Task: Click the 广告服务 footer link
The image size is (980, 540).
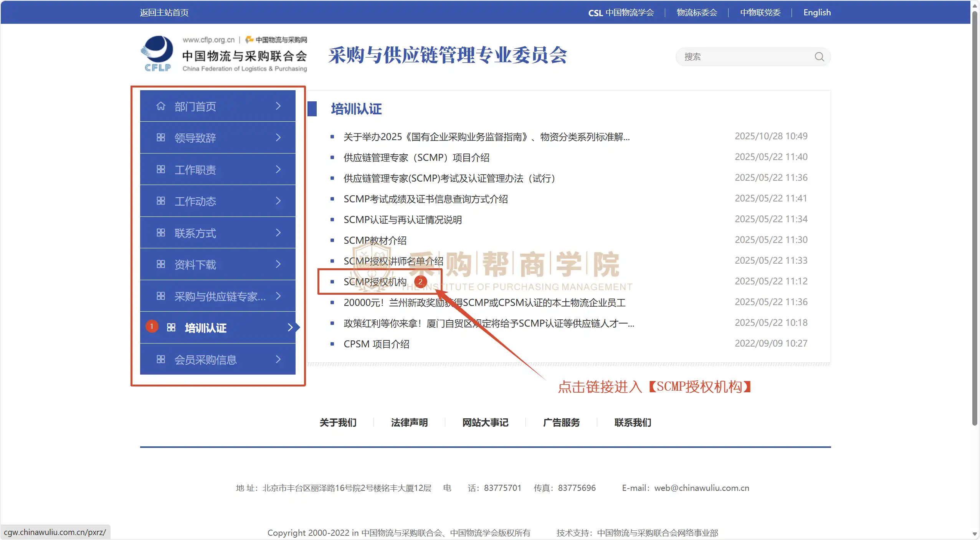Action: (562, 423)
